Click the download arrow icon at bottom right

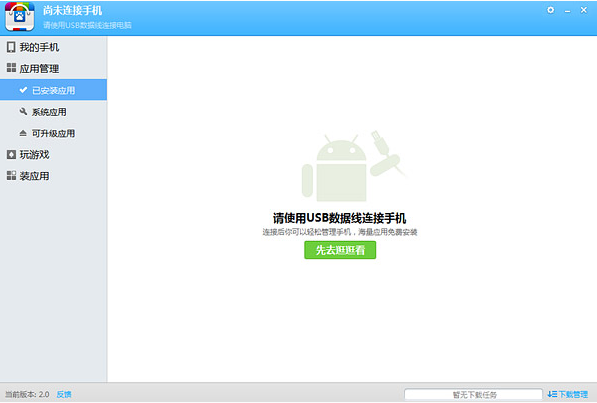point(552,394)
